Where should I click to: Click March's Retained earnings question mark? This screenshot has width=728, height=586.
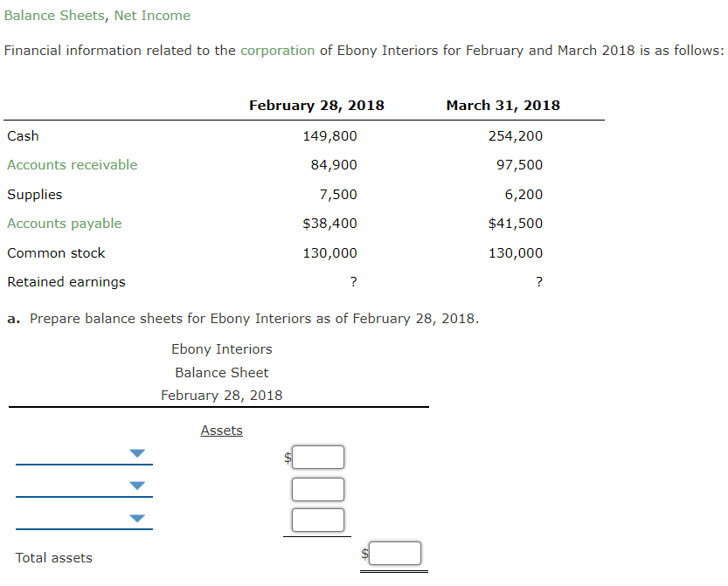click(x=539, y=281)
